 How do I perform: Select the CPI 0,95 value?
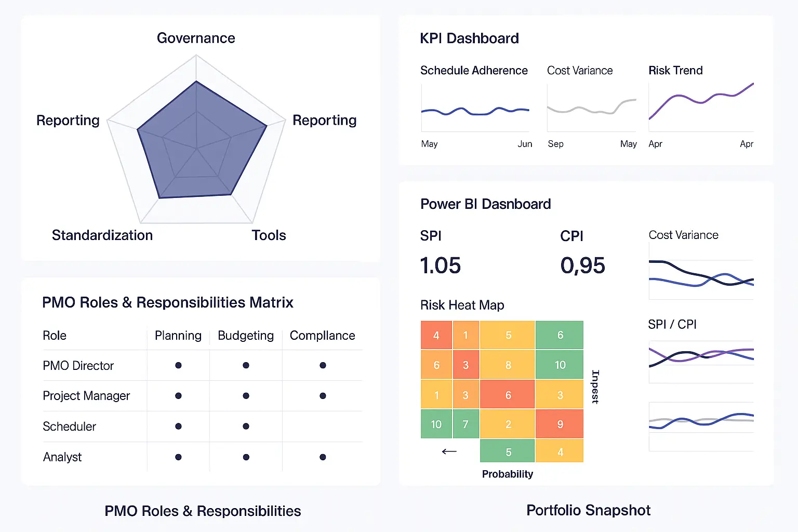tap(582, 265)
